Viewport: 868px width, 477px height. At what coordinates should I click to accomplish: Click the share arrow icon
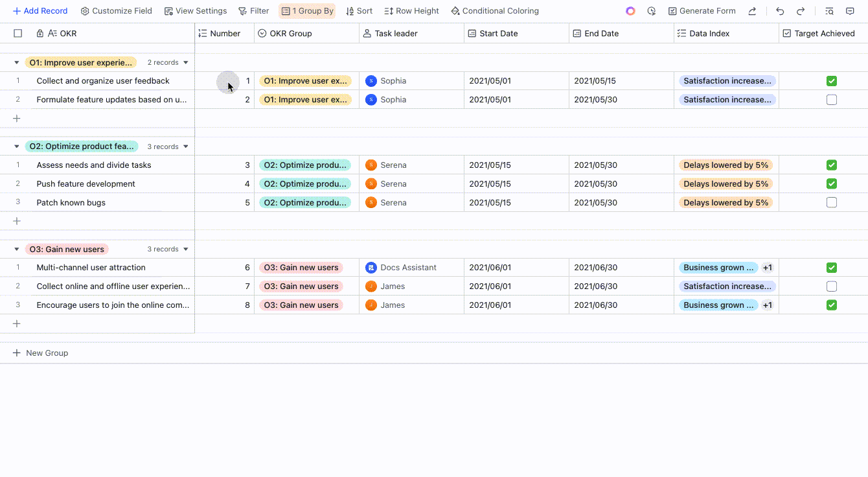(752, 11)
